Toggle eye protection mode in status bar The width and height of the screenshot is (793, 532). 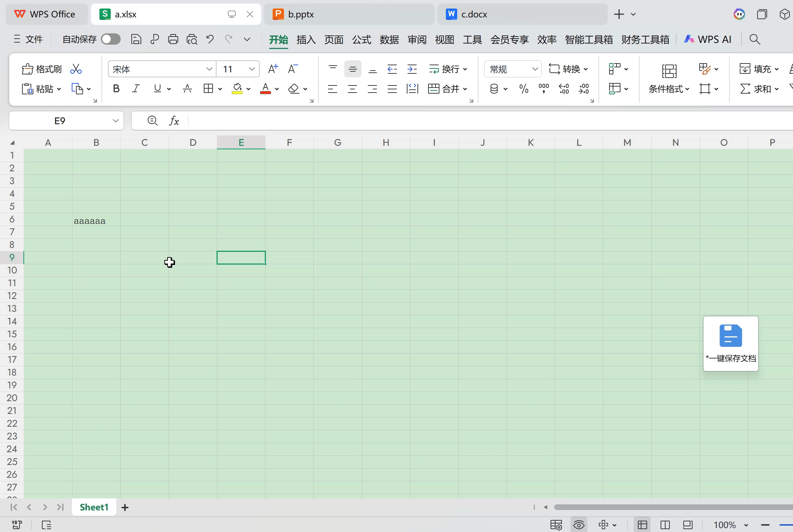[x=579, y=525]
